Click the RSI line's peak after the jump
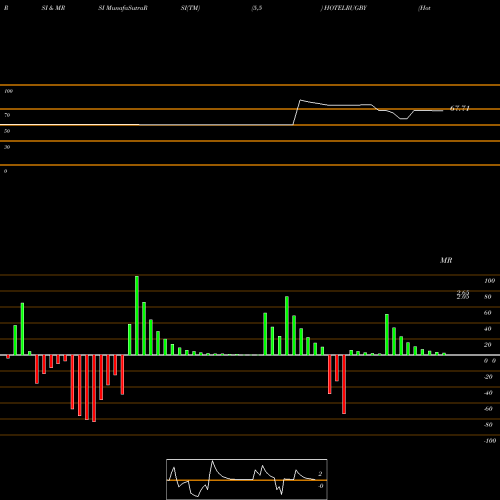 pyautogui.click(x=300, y=100)
